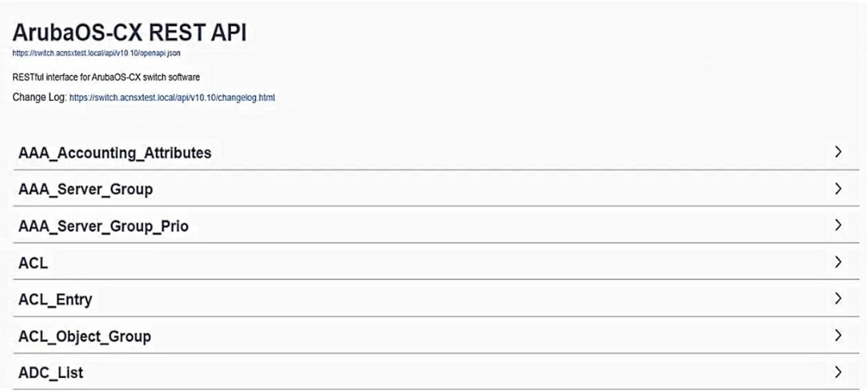Select the ADC_List section heading text
Viewport: 868px width, 391px height.
coord(51,373)
